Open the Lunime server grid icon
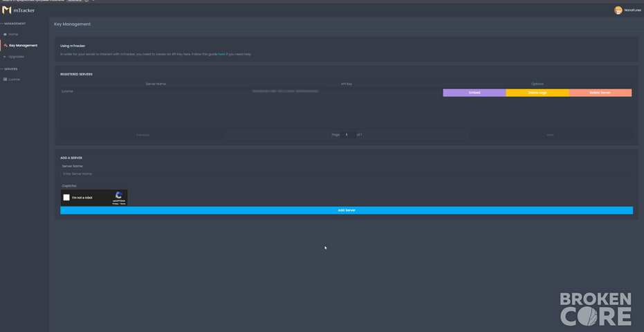 click(x=5, y=80)
